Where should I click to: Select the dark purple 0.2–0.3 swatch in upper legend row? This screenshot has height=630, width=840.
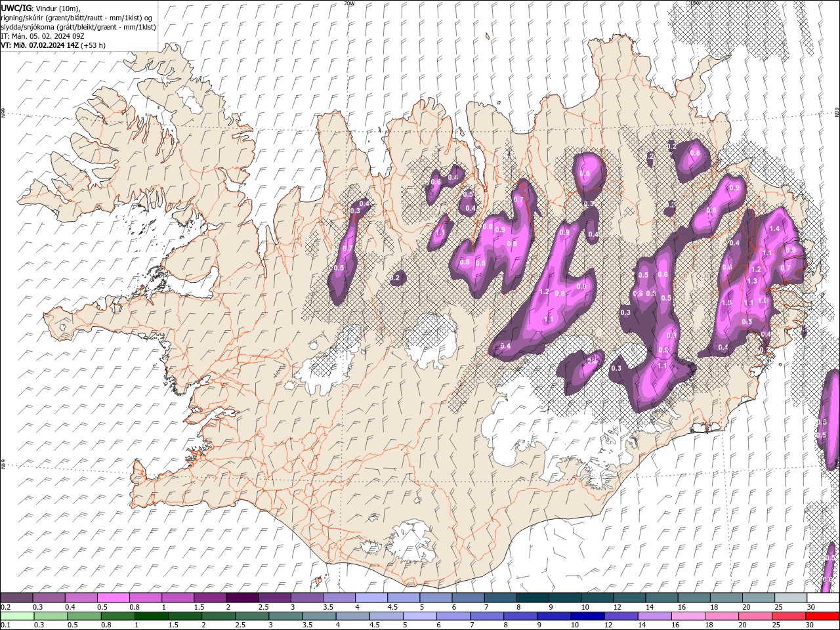coord(16,598)
